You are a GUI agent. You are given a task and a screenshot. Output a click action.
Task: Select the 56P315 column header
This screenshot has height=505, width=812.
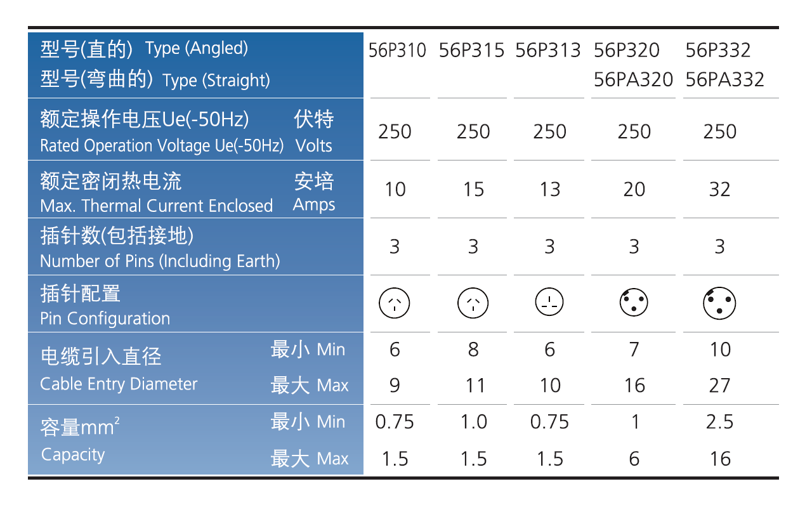[472, 50]
